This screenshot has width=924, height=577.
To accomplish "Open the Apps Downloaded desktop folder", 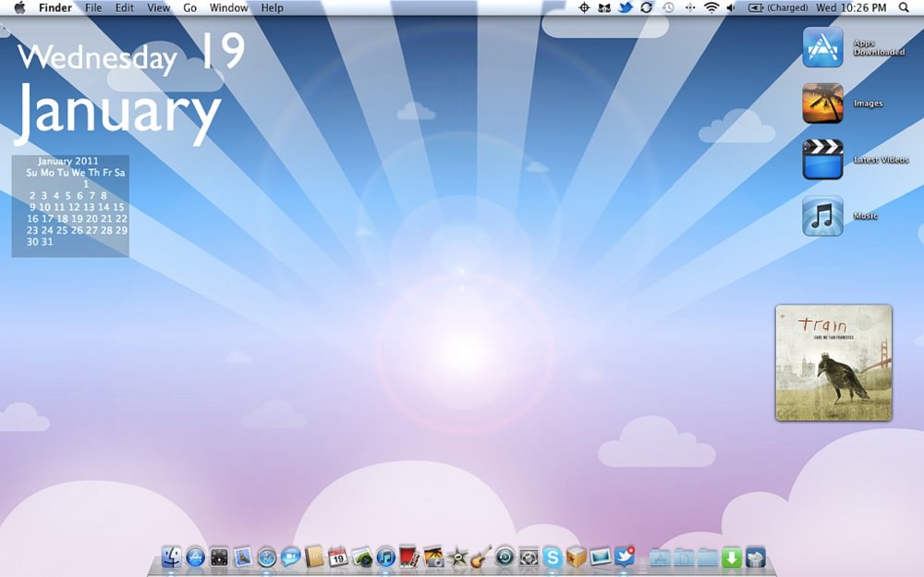I will click(822, 46).
